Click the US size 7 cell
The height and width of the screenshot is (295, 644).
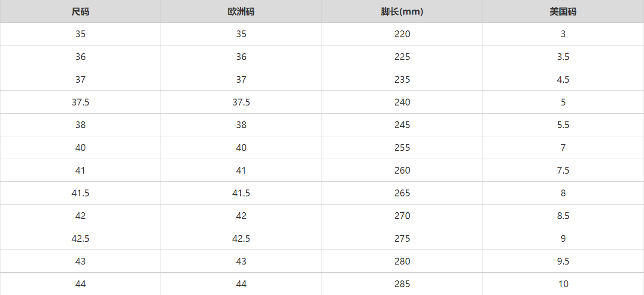[x=563, y=148]
